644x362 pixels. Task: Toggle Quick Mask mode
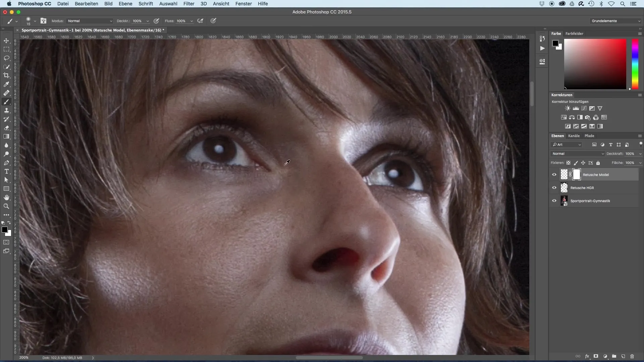point(6,242)
